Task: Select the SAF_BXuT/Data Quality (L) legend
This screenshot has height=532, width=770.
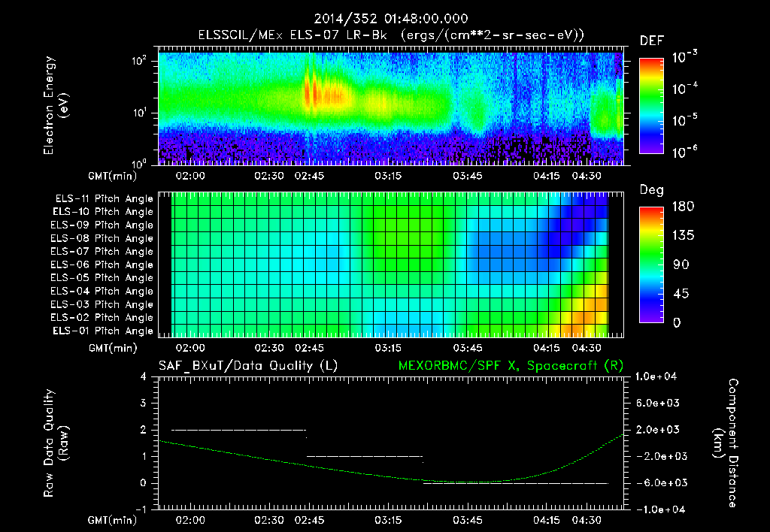Action: (x=248, y=366)
